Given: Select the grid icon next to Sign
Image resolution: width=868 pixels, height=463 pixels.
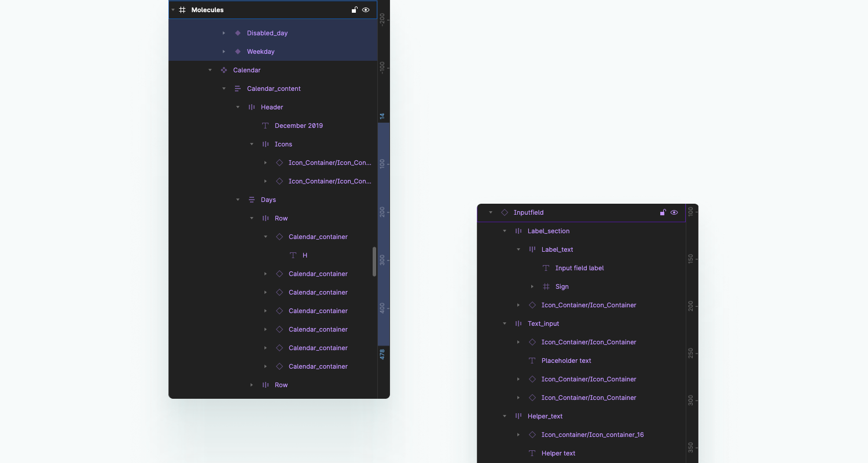Looking at the screenshot, I should [546, 286].
